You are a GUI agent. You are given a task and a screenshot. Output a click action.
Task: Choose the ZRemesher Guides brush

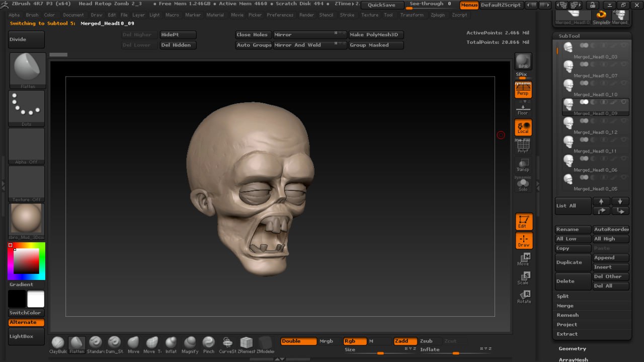[246, 343]
